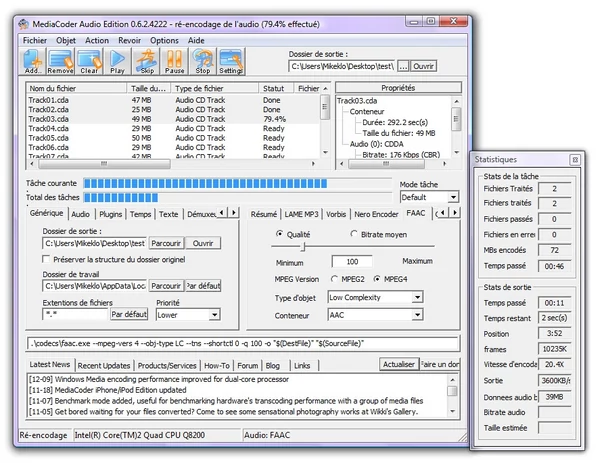Open the Type d'objet dropdown
This screenshot has width=600, height=463.
[417, 297]
